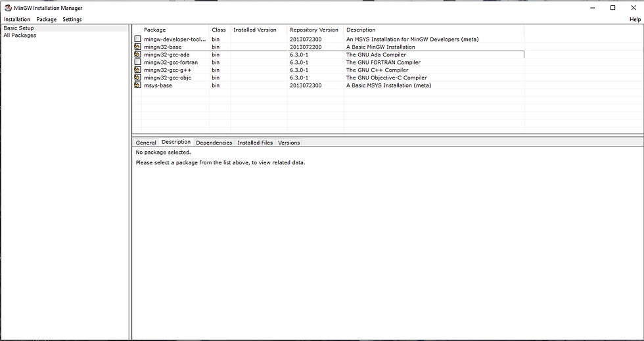Click 'The GNU FORTRAN Compiler' description
Image resolution: width=644 pixels, height=341 pixels.
click(x=383, y=62)
